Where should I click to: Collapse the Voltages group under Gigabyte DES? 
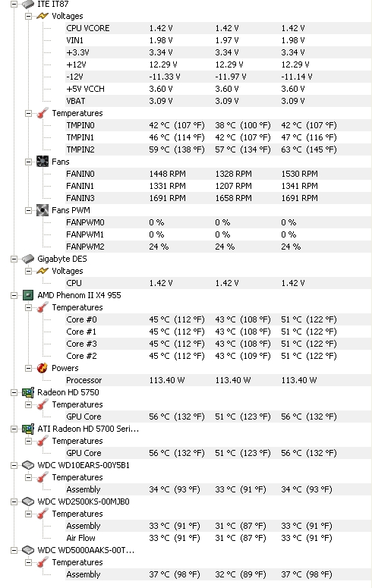pos(28,271)
